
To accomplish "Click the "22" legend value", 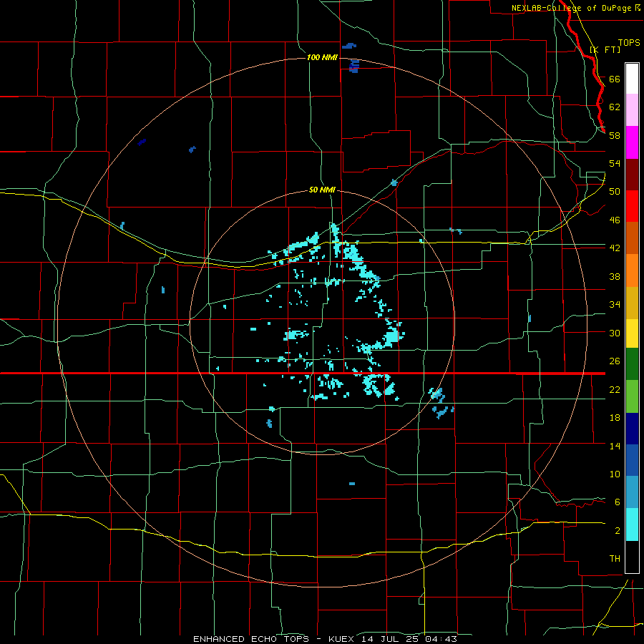I will pos(615,389).
